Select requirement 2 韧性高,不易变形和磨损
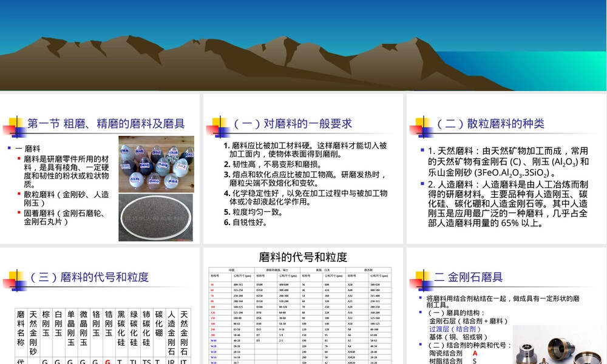 click(x=273, y=164)
